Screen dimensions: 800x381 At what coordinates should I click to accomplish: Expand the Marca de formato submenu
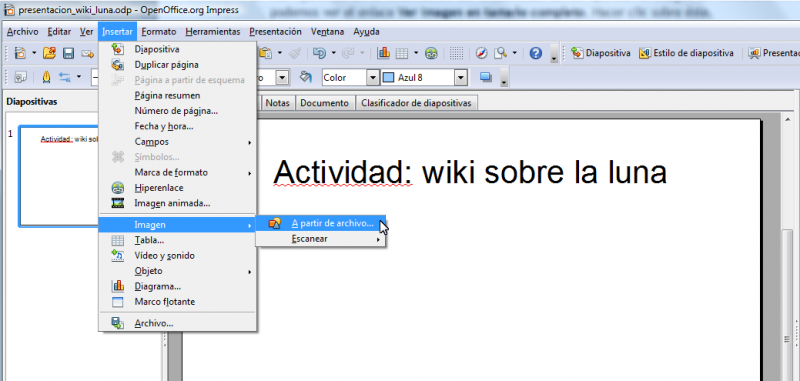point(178,172)
